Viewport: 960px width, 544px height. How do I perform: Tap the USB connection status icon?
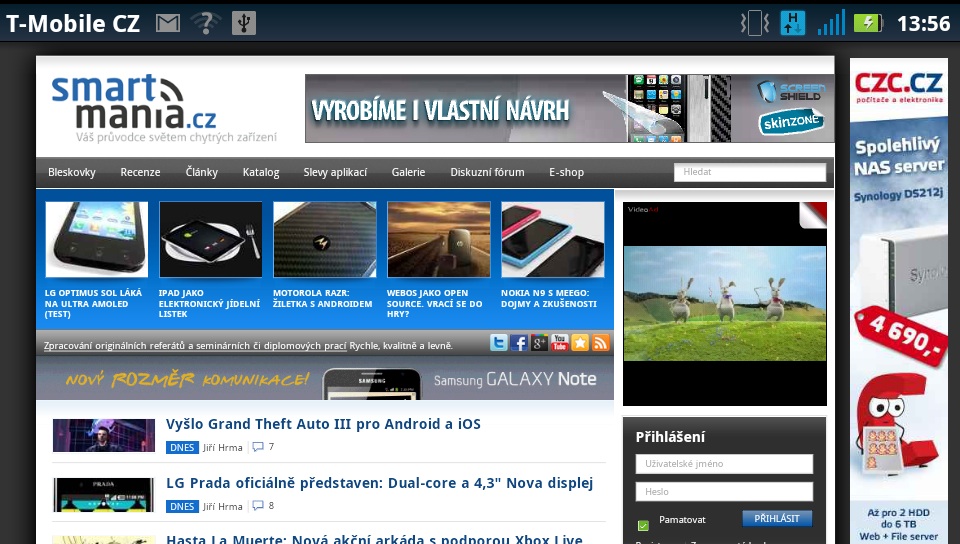244,23
